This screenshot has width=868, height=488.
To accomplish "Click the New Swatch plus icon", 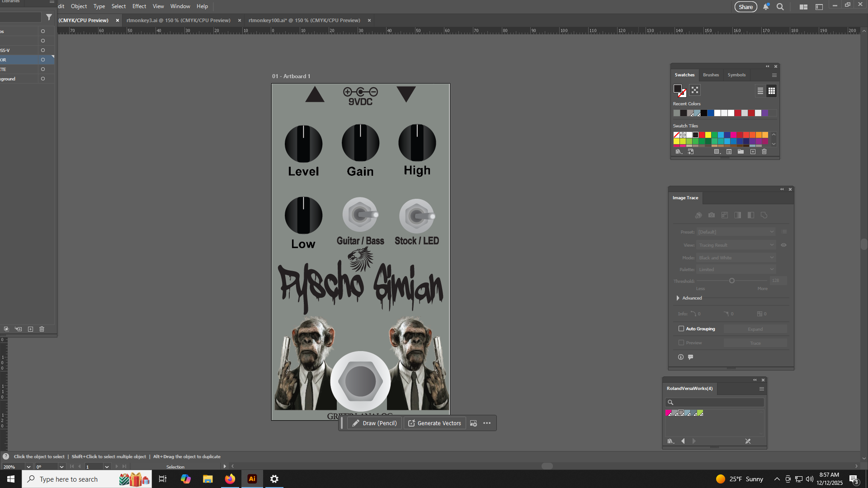I will [753, 152].
